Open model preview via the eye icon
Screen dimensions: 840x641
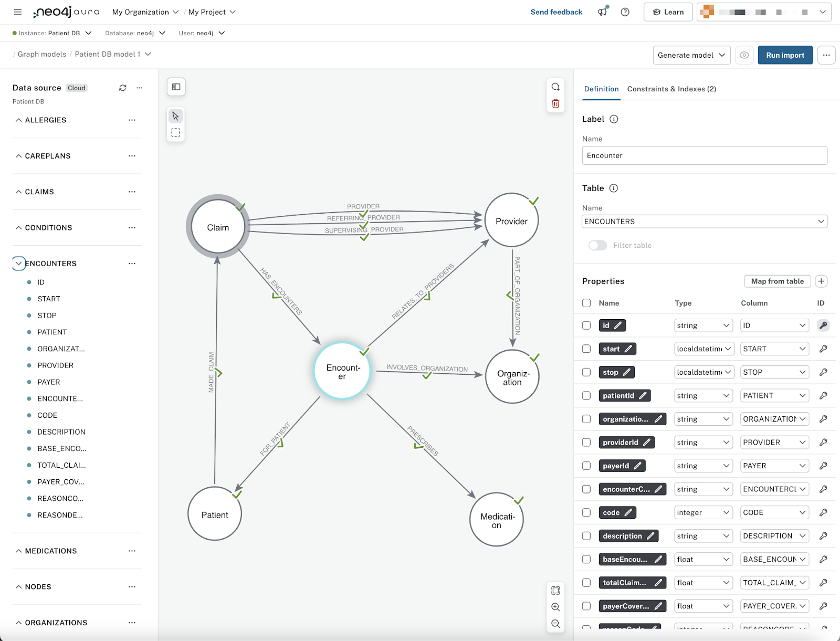pyautogui.click(x=744, y=55)
